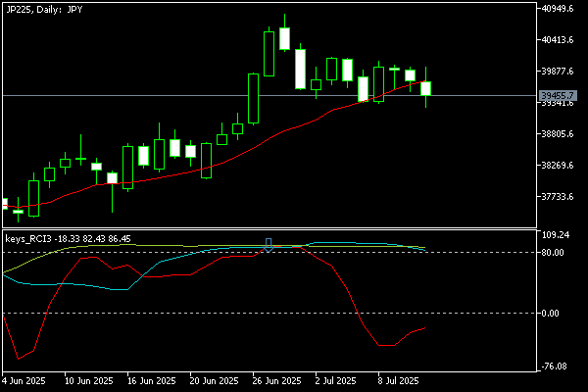588x392 pixels.
Task: Click the 109.24 indicator scale value
Action: click(x=556, y=235)
